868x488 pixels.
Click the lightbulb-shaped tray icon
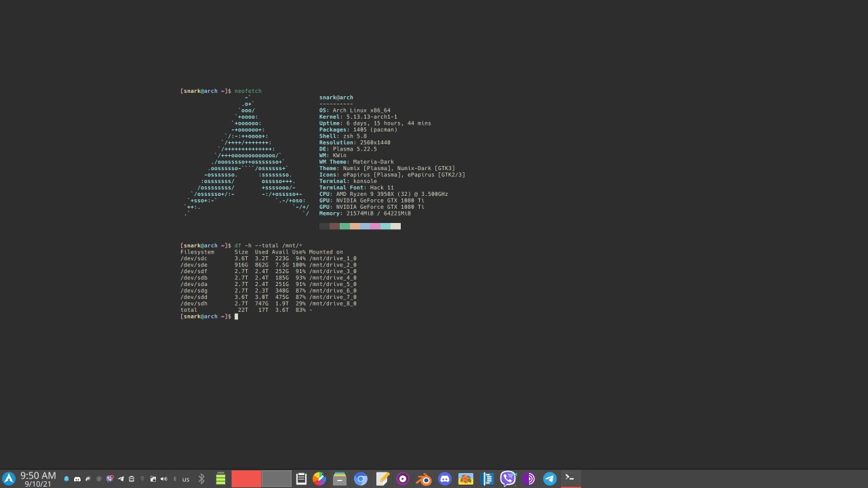coord(142,479)
